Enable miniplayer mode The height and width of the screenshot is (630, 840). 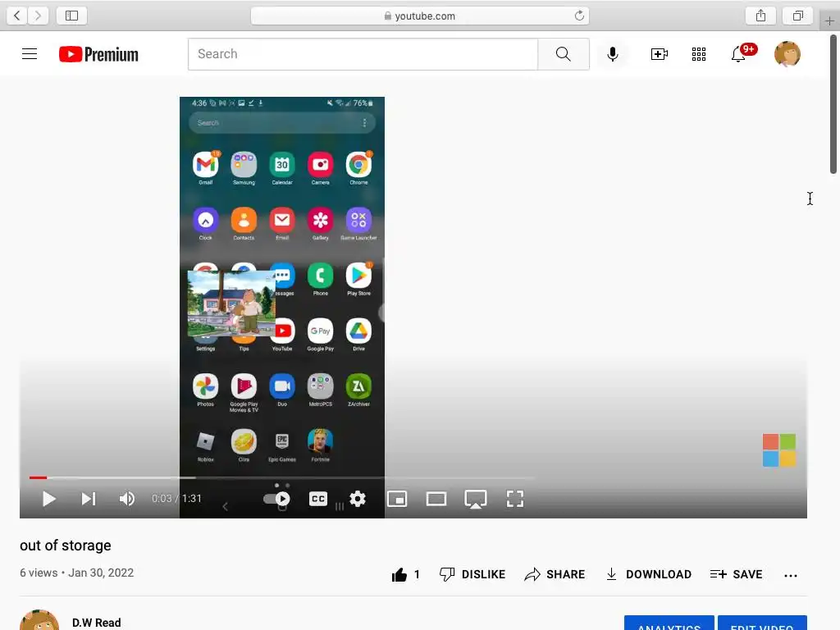[x=397, y=499]
